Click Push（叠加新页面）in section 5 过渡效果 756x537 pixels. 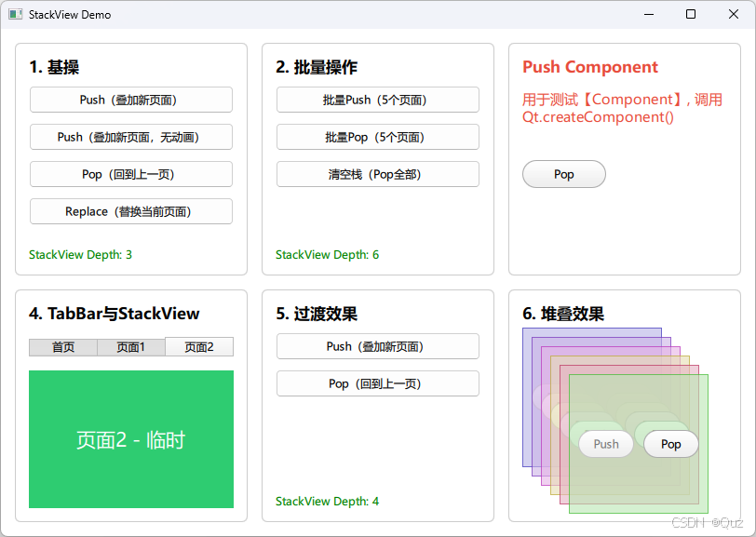(x=377, y=346)
